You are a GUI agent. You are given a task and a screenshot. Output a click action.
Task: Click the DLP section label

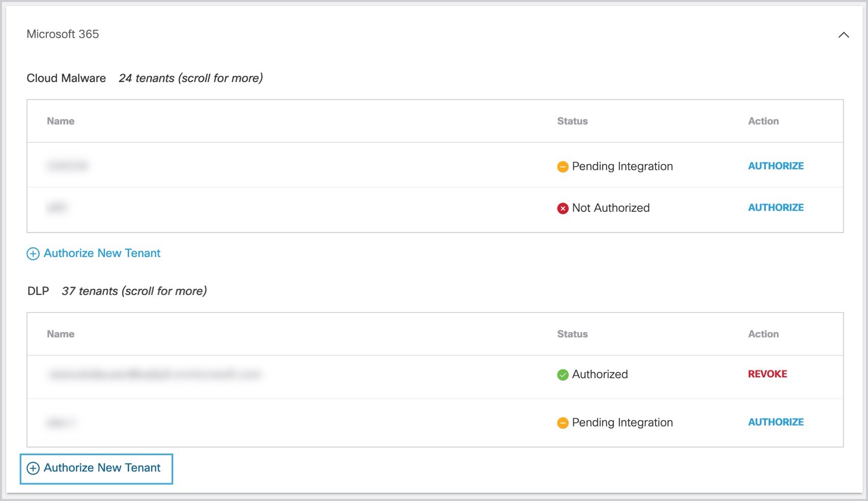coord(38,291)
